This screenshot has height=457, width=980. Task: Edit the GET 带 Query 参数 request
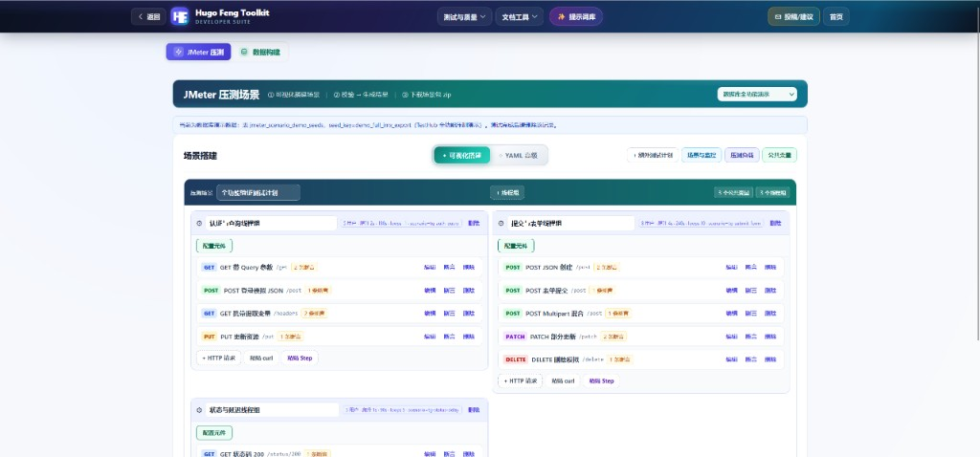click(x=430, y=267)
